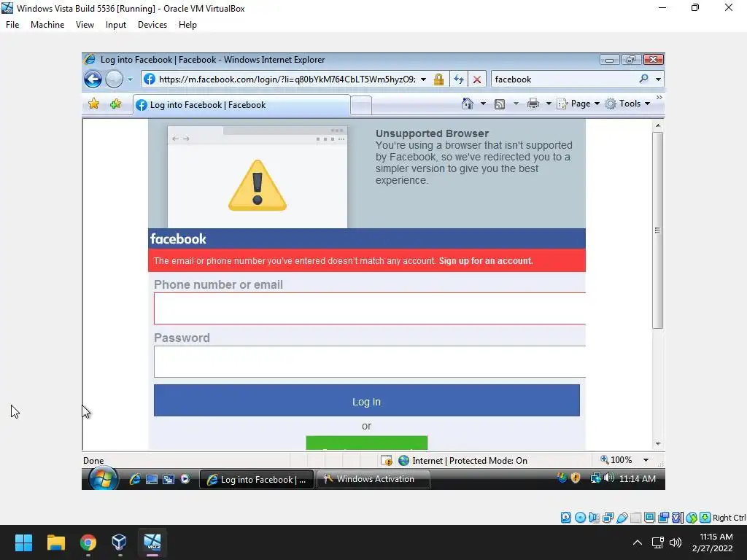Open File Explorer from host taskbar
This screenshot has width=747, height=560.
pos(55,542)
